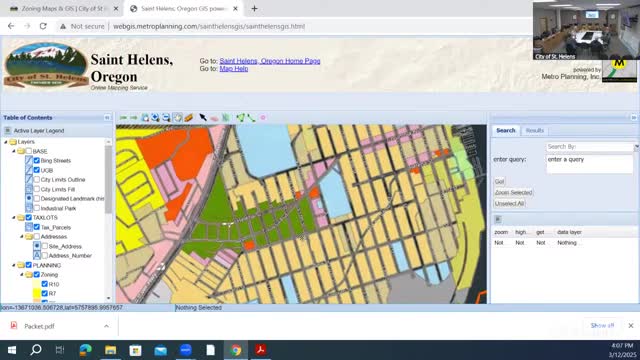Go to the previous map extent (first green arrow)
The image size is (640, 360).
coord(123,118)
